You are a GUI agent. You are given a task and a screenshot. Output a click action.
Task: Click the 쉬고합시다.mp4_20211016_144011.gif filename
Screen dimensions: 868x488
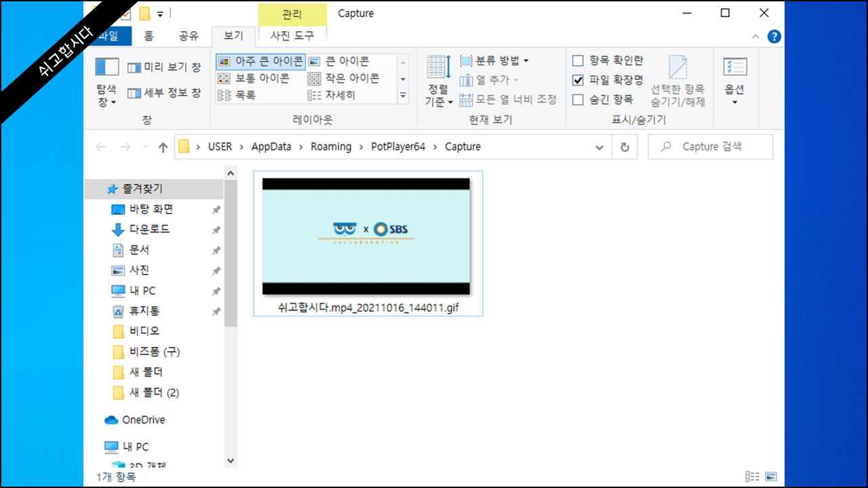coord(368,307)
